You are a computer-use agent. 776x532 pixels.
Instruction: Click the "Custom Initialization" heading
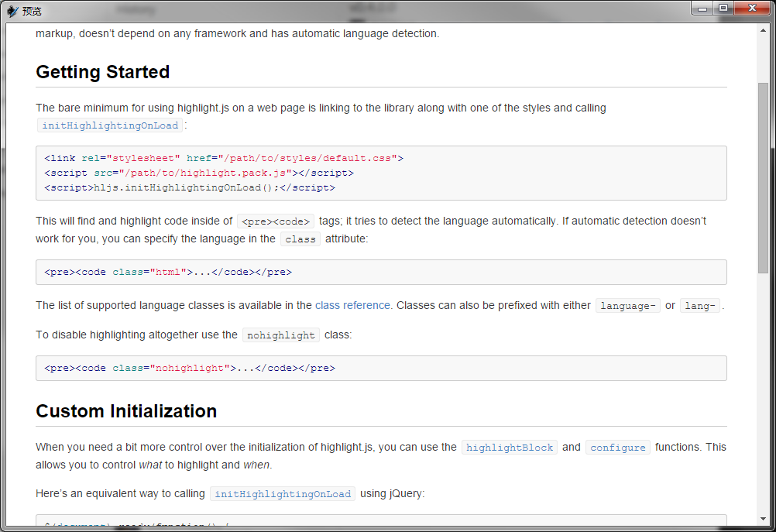pyautogui.click(x=126, y=411)
